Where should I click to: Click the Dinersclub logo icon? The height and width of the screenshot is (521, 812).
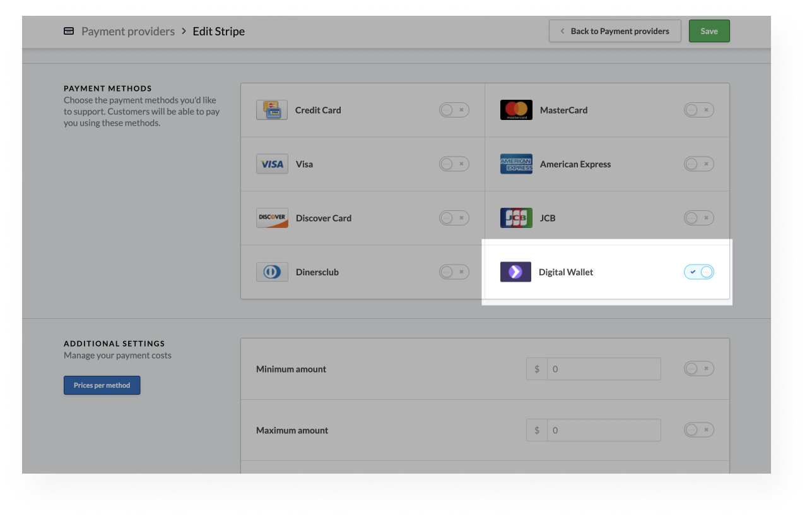(x=272, y=272)
